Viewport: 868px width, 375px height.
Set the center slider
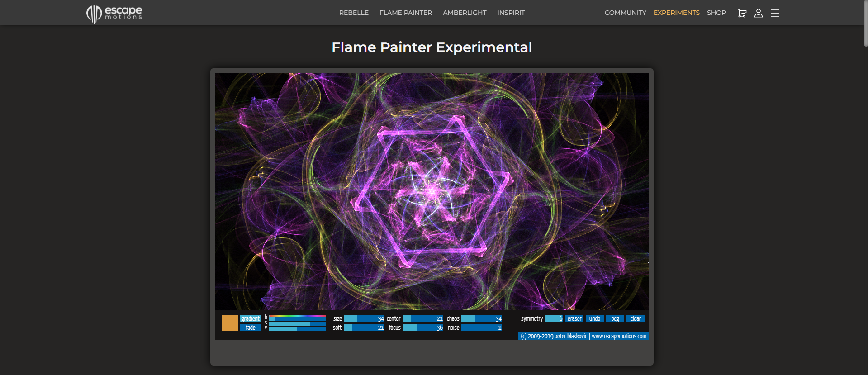click(x=423, y=318)
